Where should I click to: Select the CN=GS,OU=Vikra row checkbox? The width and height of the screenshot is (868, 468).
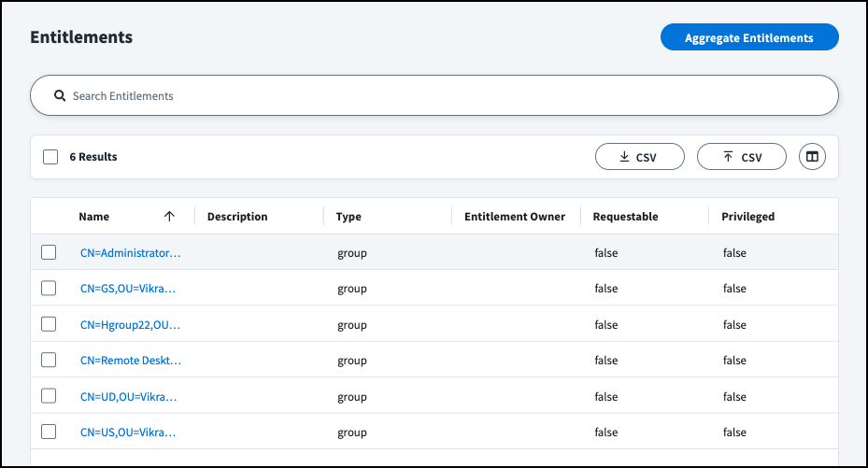49,289
